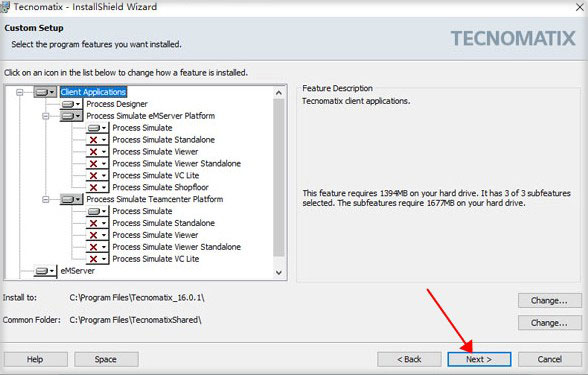Open drive icon for Process Simulate under Teamcenter Platform
The image size is (588, 375).
97,211
